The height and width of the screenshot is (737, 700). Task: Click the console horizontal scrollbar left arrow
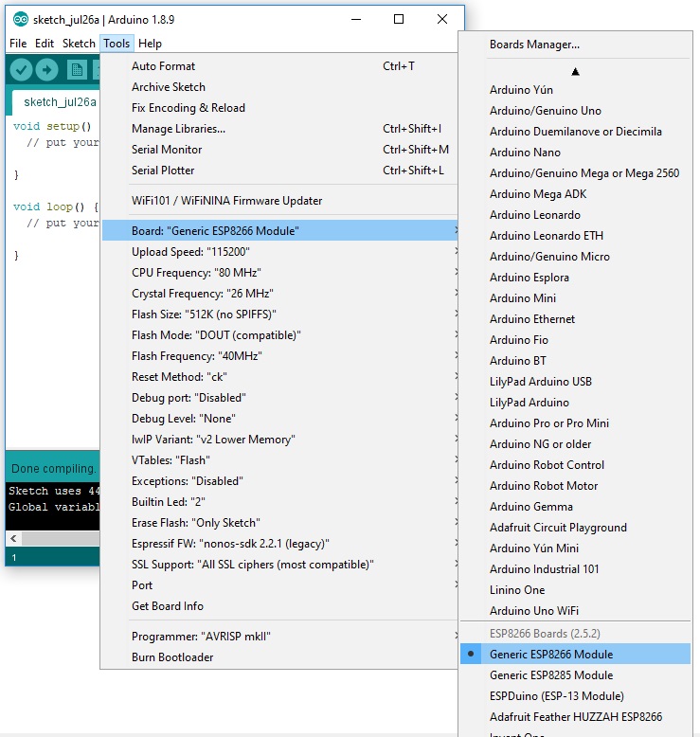click(x=13, y=538)
